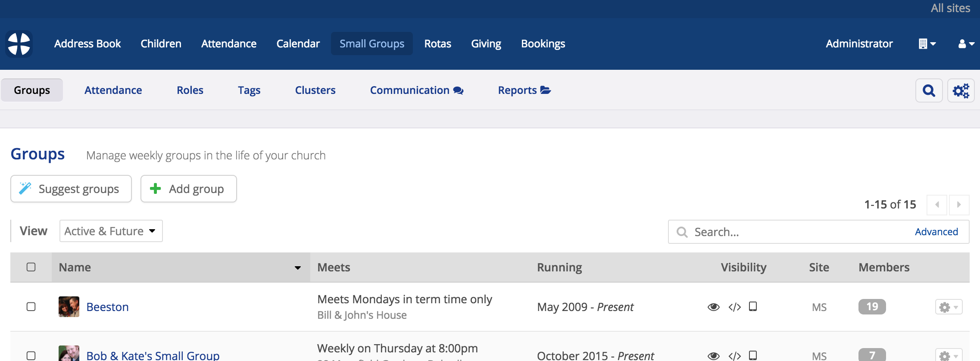Viewport: 980px width, 361px height.
Task: Open the Active & Future view dropdown
Action: [111, 231]
